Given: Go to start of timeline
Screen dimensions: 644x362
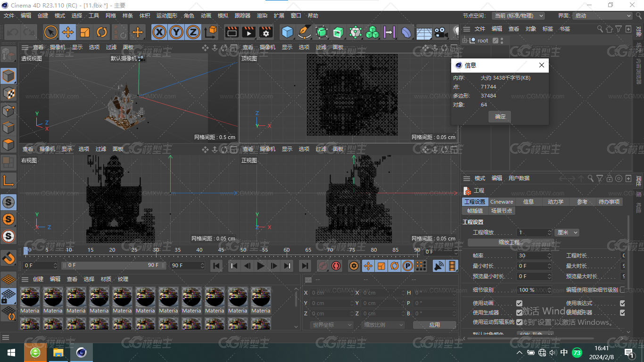Looking at the screenshot, I should point(216,266).
